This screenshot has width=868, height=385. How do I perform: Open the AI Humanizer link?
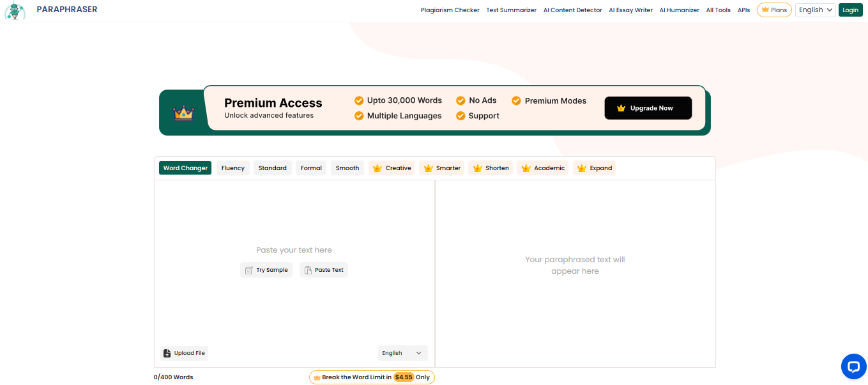coord(680,10)
